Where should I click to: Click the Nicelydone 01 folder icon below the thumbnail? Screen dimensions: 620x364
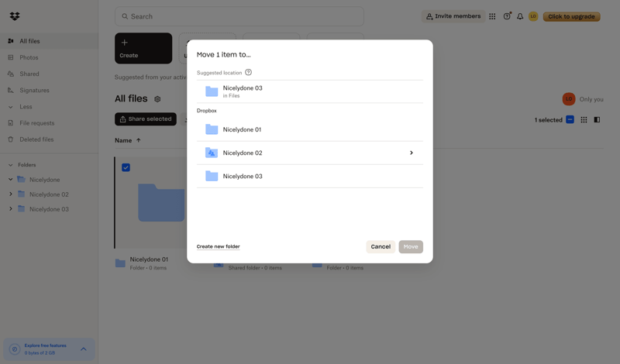(120, 263)
